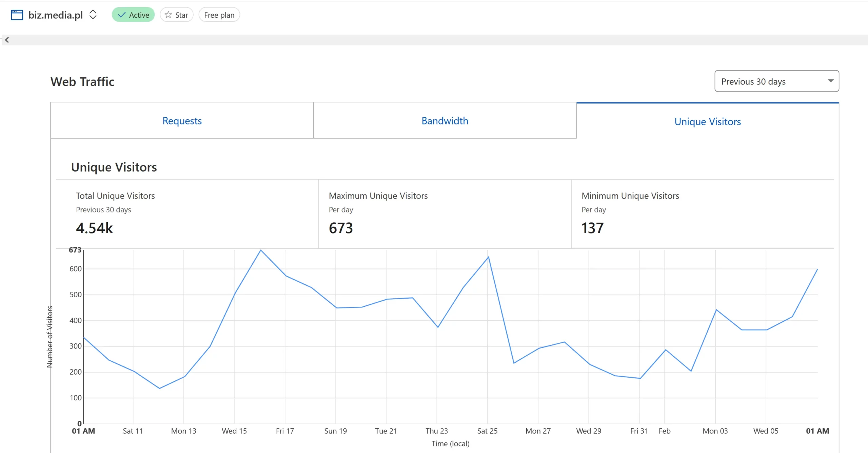Click the star icon in the Star button
The width and height of the screenshot is (868, 453).
[168, 15]
